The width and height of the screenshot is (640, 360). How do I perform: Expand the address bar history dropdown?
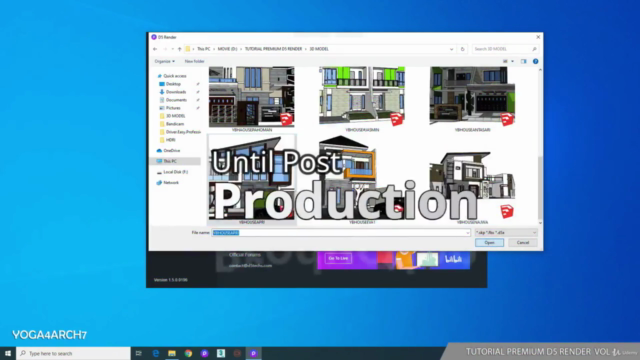pyautogui.click(x=451, y=49)
